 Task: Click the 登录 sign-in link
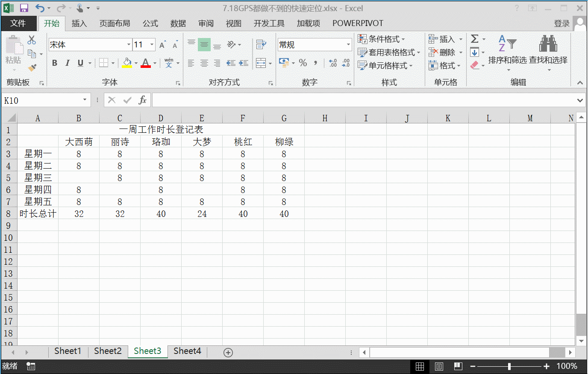pos(562,23)
